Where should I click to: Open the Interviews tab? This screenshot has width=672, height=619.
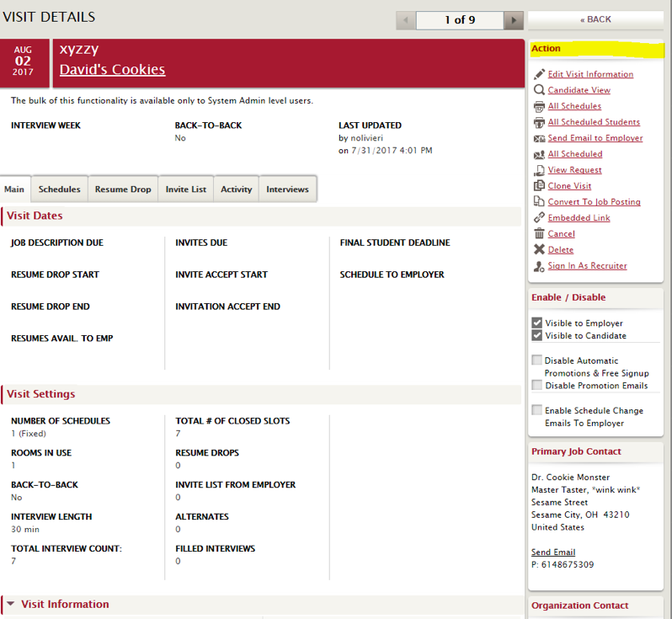287,189
